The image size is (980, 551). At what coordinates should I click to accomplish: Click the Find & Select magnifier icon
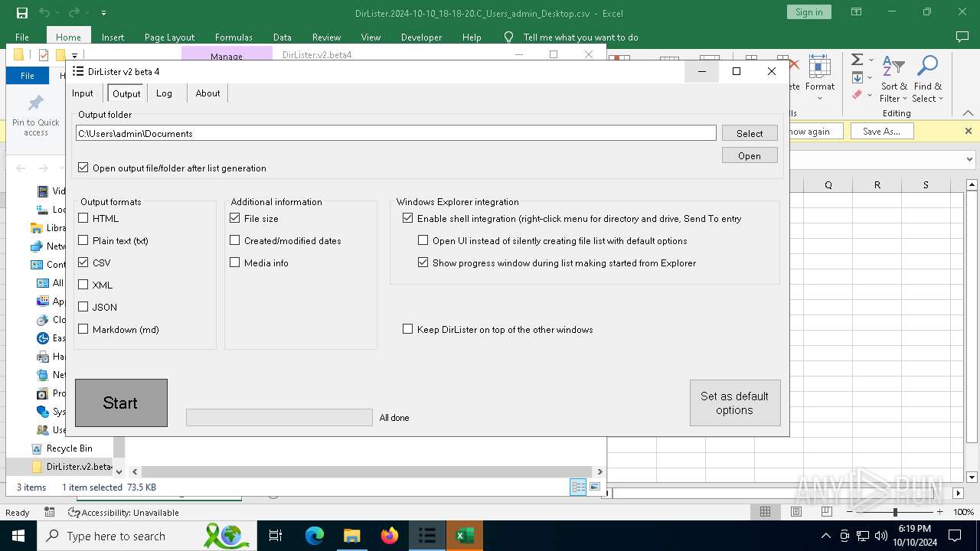[927, 66]
